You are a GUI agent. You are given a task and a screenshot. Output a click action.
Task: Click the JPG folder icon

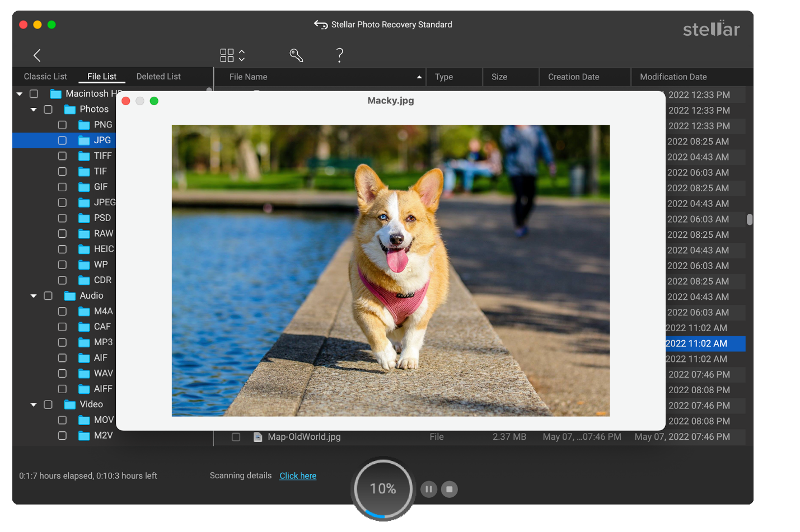point(84,140)
